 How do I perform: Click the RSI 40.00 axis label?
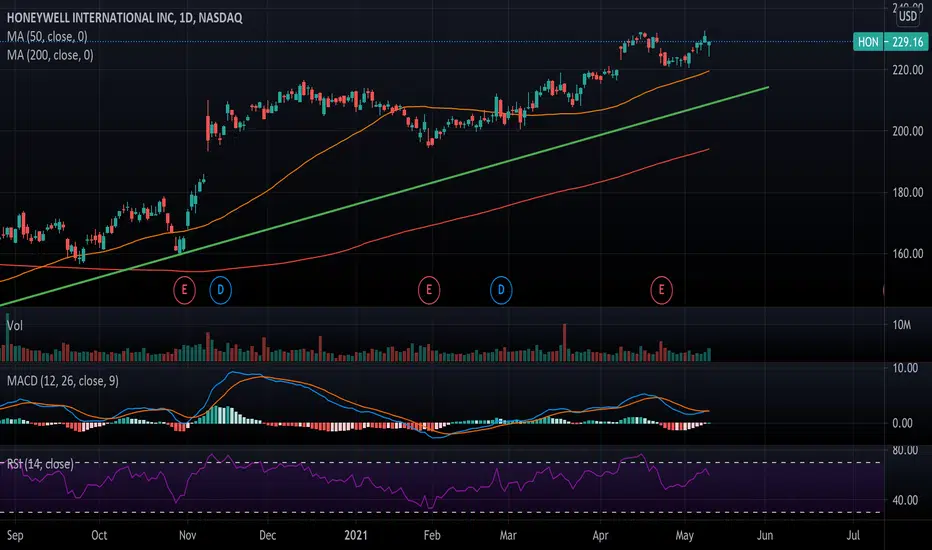tap(905, 500)
